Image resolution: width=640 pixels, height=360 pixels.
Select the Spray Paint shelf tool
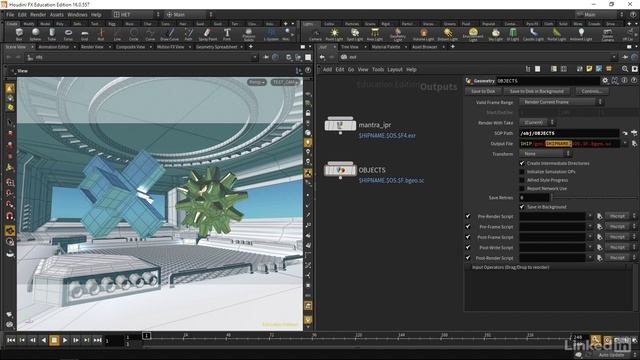(207, 34)
